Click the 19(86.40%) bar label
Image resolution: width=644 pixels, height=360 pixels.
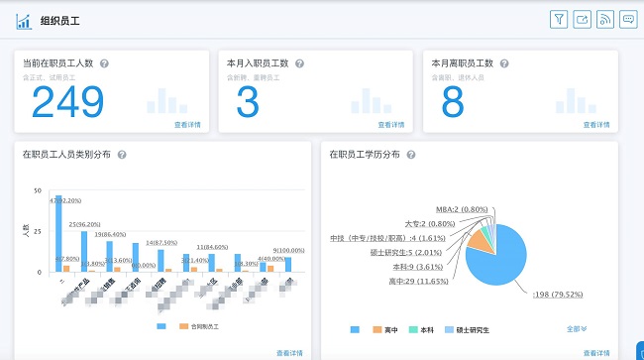110,234
